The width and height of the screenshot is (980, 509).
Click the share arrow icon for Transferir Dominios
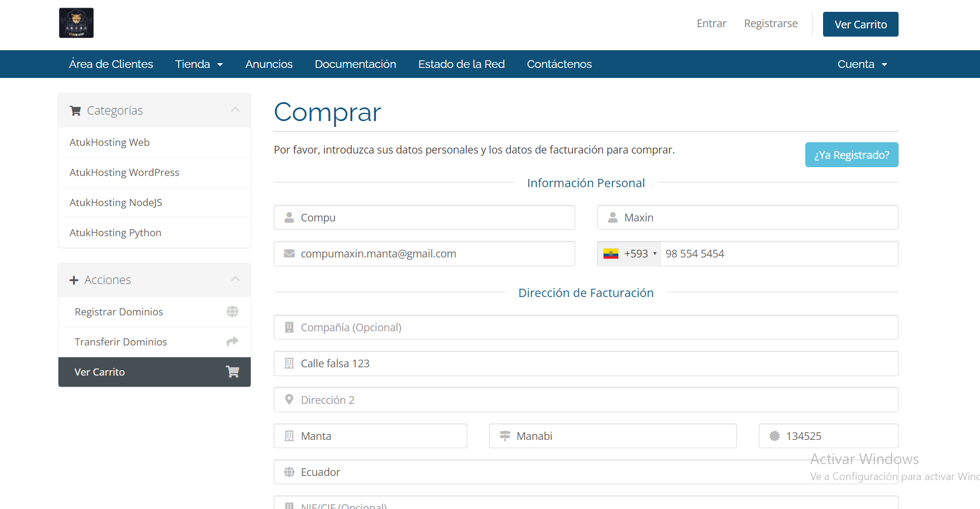point(232,342)
